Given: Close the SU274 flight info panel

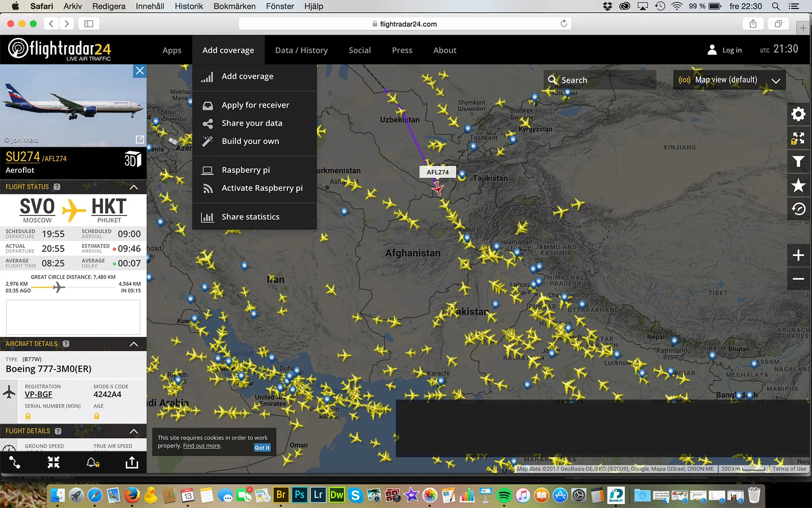Looking at the screenshot, I should pos(140,71).
